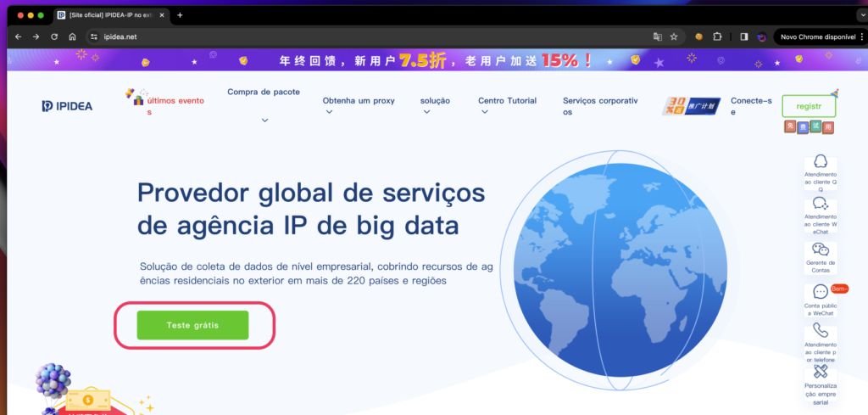Open QQ customer service icon

pos(820,162)
